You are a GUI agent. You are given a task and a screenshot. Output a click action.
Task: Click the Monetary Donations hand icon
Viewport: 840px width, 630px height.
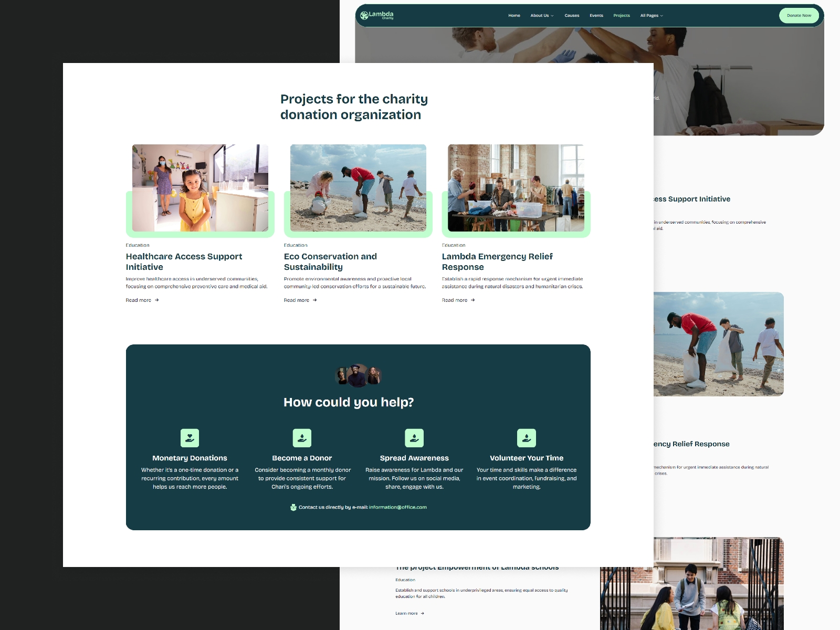pos(190,438)
